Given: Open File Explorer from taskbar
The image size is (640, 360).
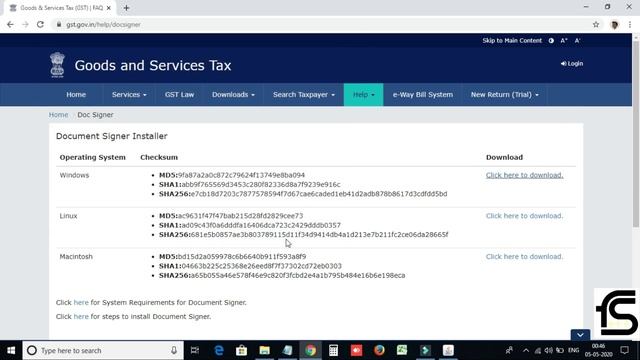Looking at the screenshot, I should coord(264,350).
